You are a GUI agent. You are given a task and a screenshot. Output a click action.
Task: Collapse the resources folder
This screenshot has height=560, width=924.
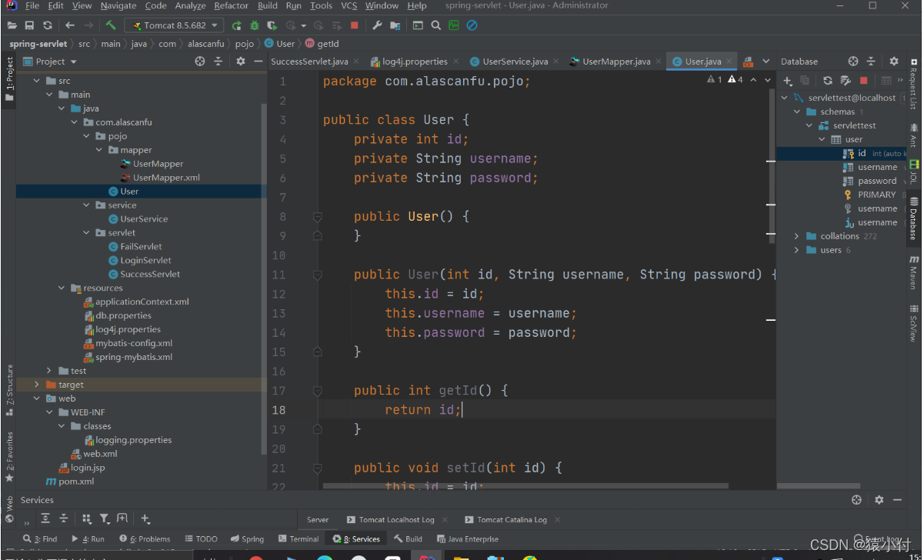click(x=62, y=288)
